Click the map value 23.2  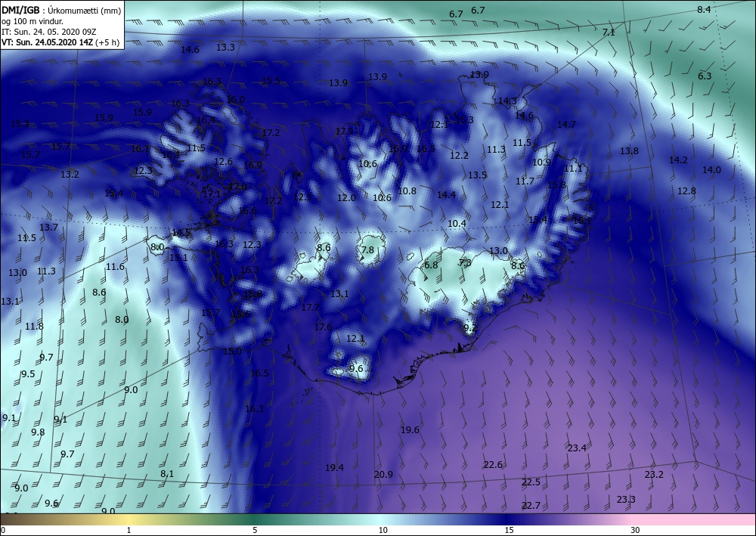click(654, 474)
